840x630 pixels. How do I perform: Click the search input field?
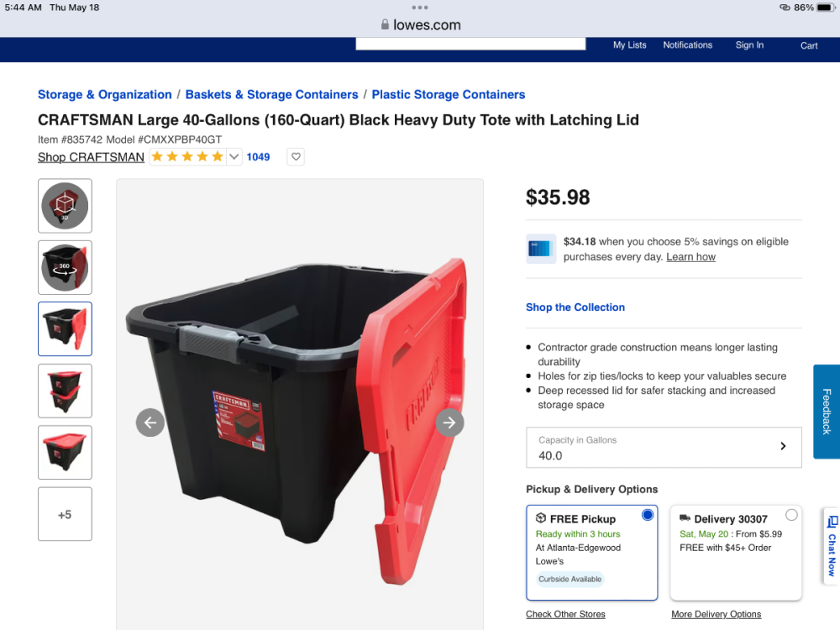470,44
